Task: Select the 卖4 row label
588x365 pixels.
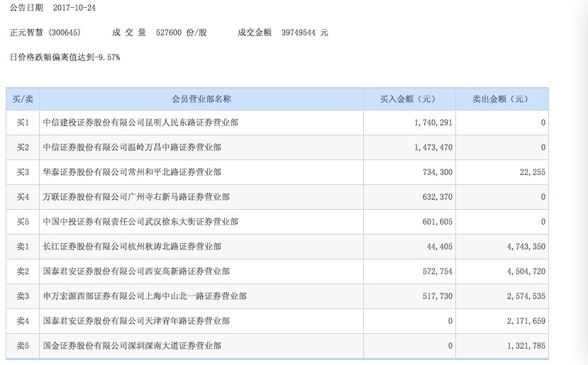Action: (23, 320)
